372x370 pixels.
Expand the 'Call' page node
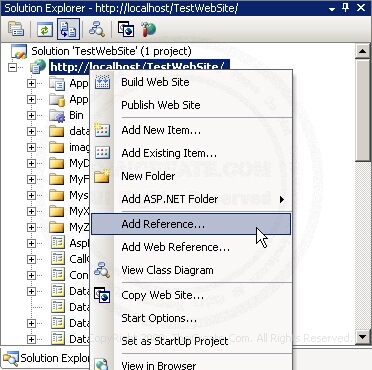click(x=31, y=259)
